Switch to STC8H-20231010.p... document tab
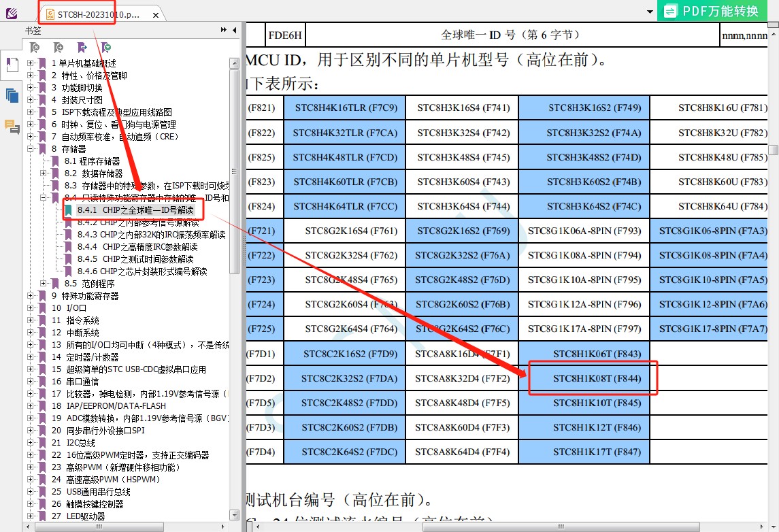 [x=99, y=15]
